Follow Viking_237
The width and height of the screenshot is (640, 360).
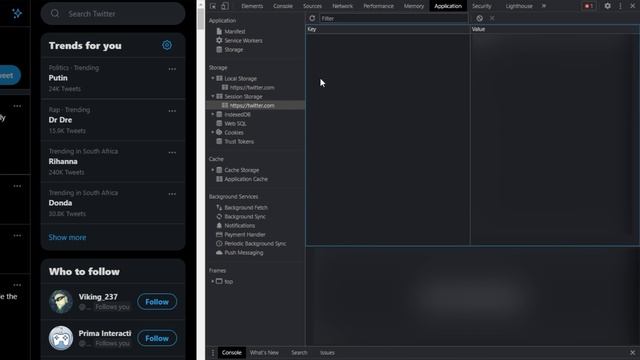[x=157, y=302]
